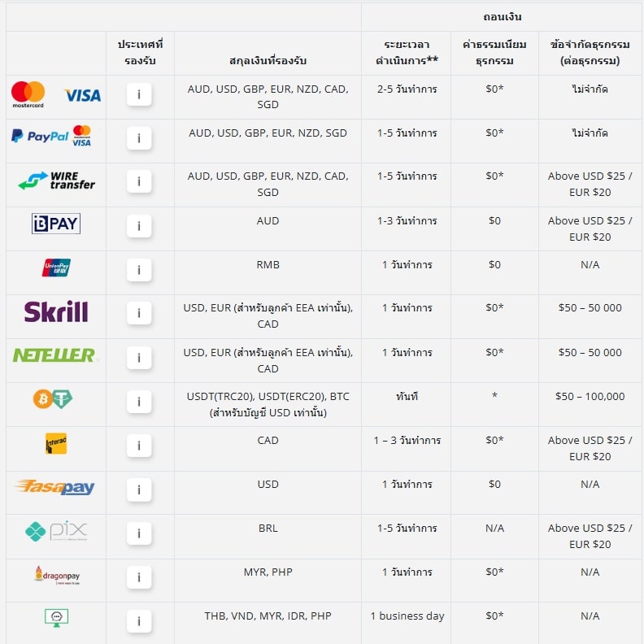Image resolution: width=644 pixels, height=644 pixels.
Task: Click the Skrill logo
Action: (56, 311)
